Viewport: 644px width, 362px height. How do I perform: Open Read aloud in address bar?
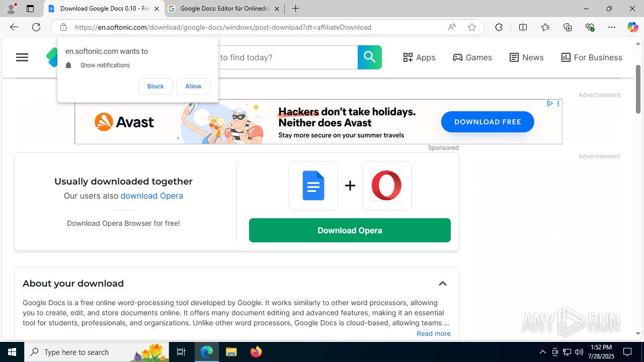tap(452, 27)
